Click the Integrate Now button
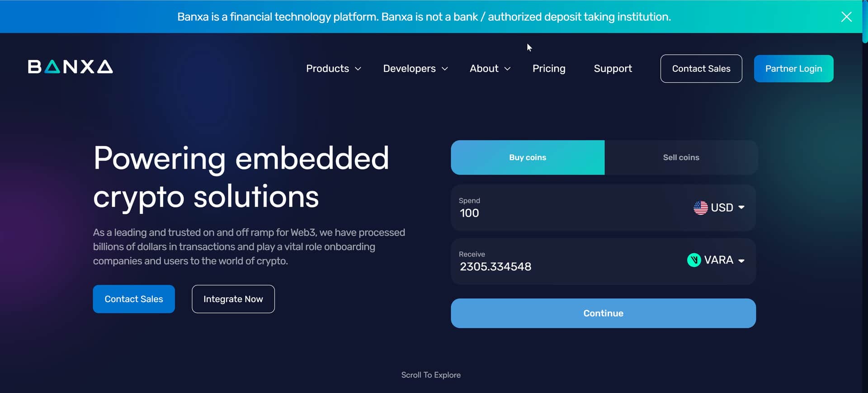The height and width of the screenshot is (393, 868). tap(233, 299)
